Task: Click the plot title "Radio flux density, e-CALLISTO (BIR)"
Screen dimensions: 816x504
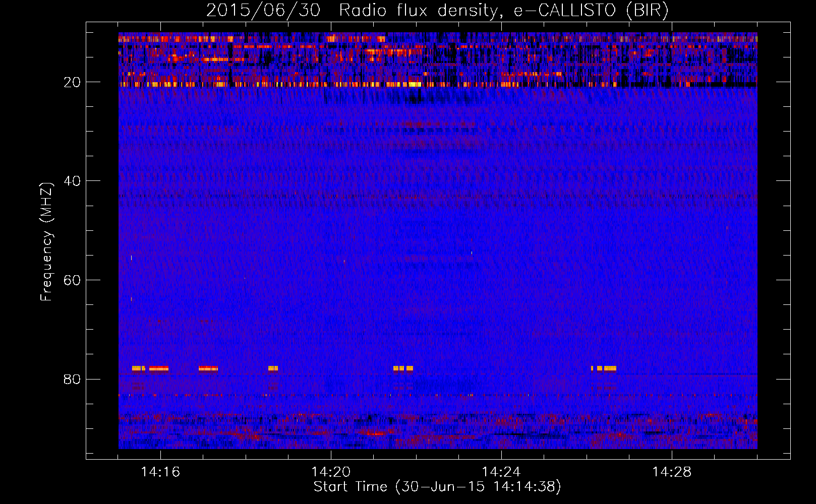Action: (x=504, y=11)
